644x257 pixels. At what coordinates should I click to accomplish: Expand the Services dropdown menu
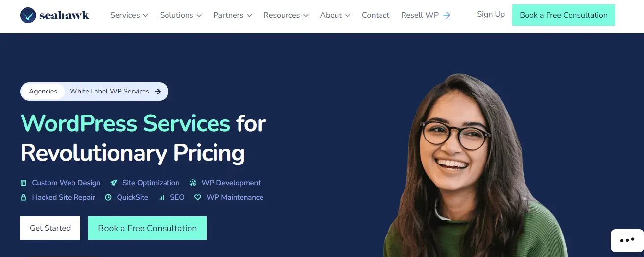coord(129,15)
